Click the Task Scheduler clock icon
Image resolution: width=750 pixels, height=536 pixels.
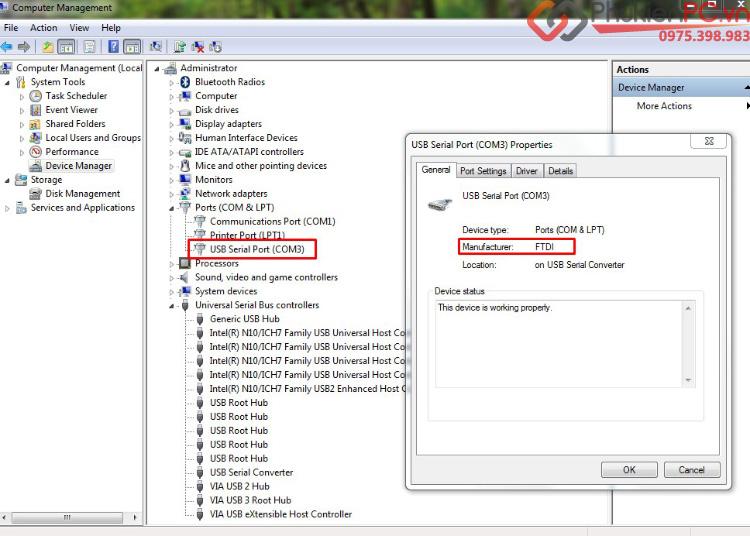(36, 96)
